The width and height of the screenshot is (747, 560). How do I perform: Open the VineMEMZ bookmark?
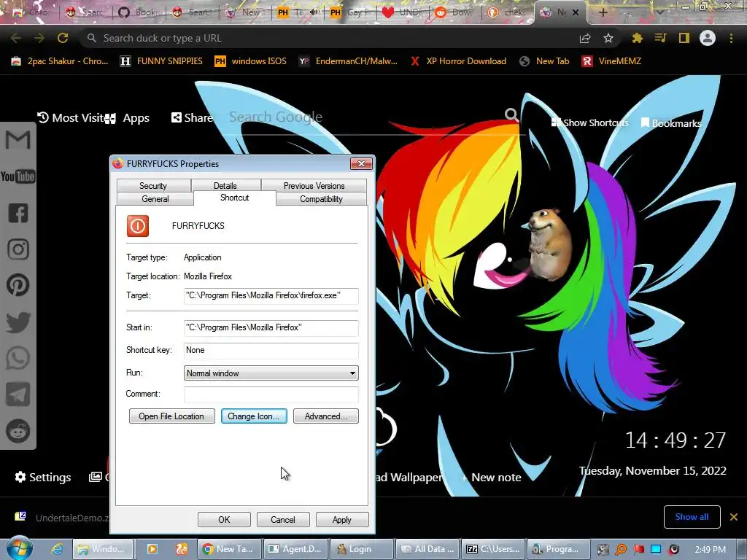click(611, 61)
